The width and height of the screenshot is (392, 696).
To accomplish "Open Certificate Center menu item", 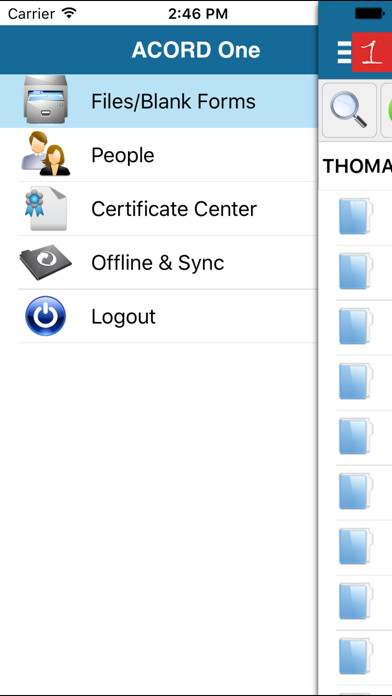I will [x=158, y=209].
